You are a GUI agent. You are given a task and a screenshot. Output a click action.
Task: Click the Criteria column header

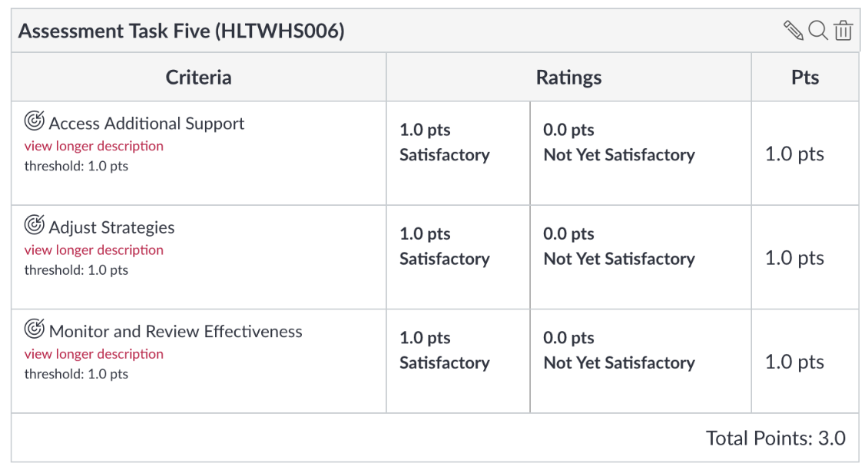click(x=199, y=78)
